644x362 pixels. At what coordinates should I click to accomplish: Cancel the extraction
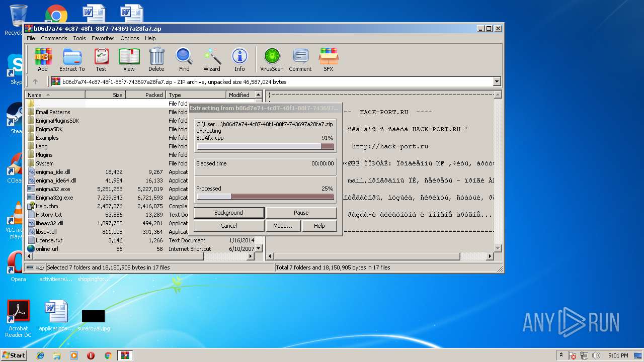pos(228,226)
